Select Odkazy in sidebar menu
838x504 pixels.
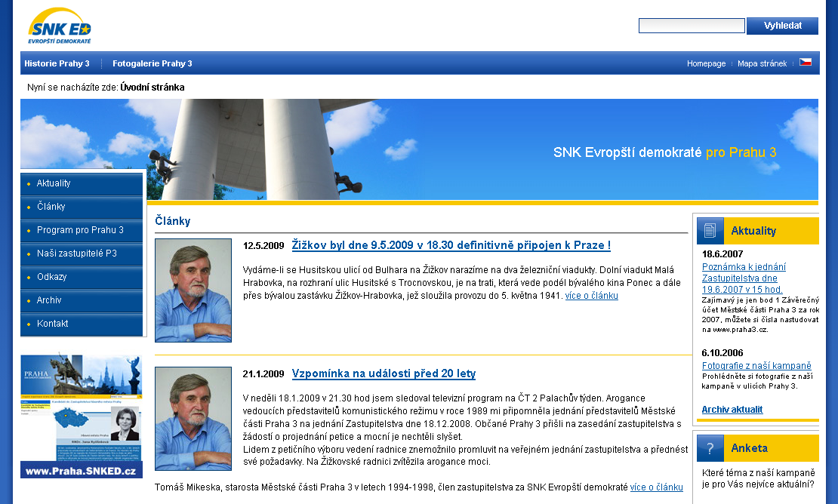[82, 277]
